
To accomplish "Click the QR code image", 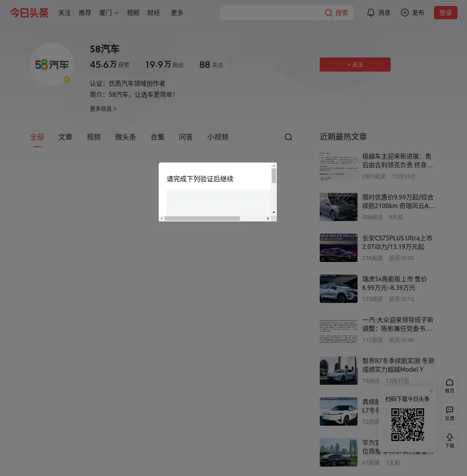I will (408, 424).
